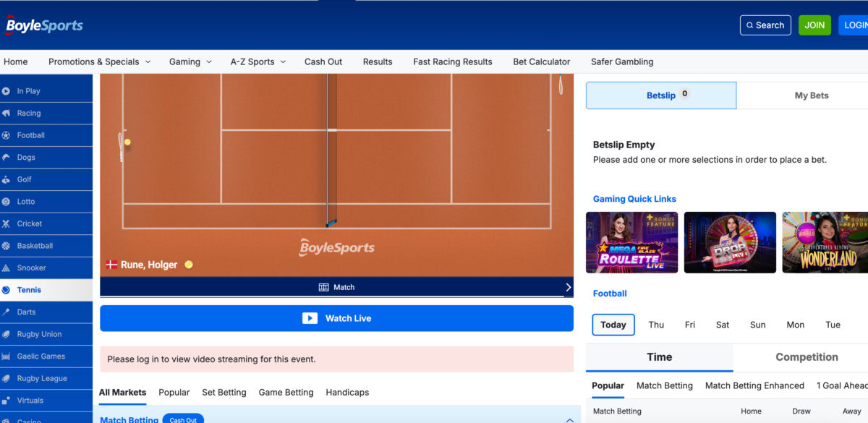Click the Rugby League sidebar icon
This screenshot has width=868, height=423.
point(7,379)
